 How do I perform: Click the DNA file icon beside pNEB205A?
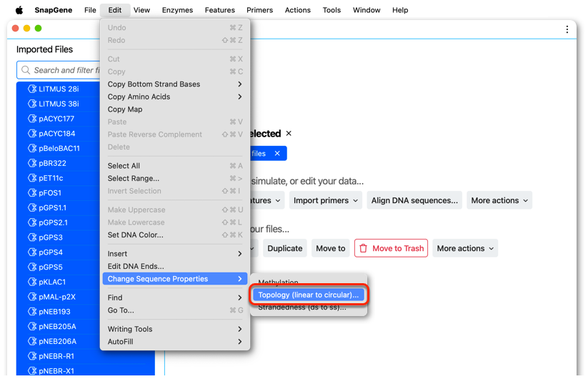(x=32, y=327)
